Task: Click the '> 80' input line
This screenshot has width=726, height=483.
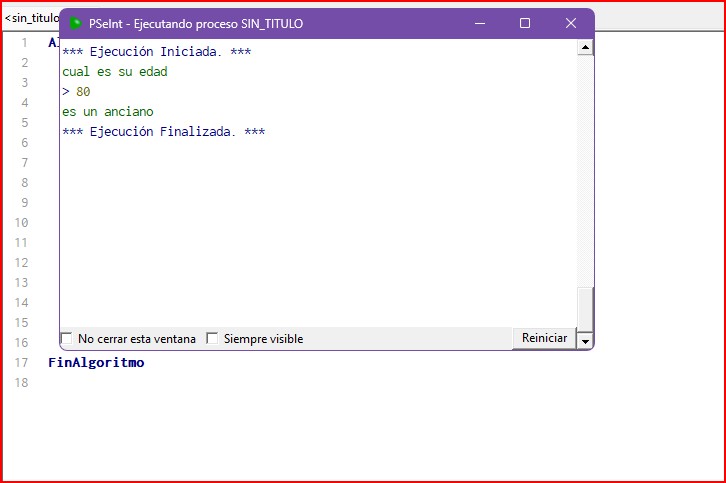Action: pos(76,92)
